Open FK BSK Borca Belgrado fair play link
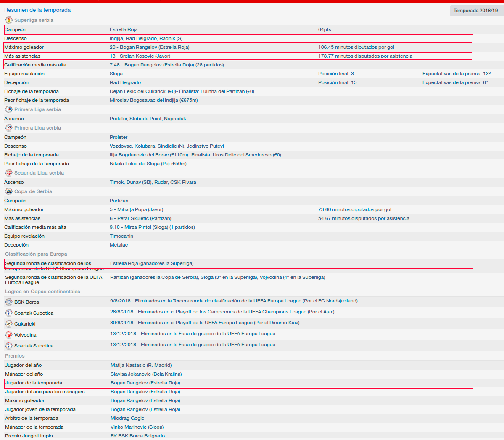The image size is (504, 440). pos(137,436)
